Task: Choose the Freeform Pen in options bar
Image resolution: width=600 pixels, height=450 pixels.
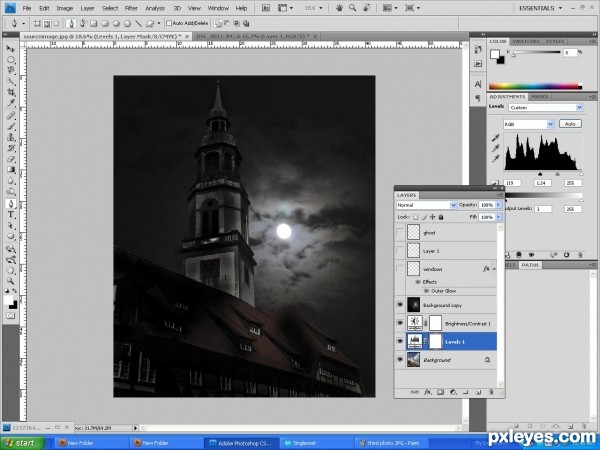Action: coord(82,23)
